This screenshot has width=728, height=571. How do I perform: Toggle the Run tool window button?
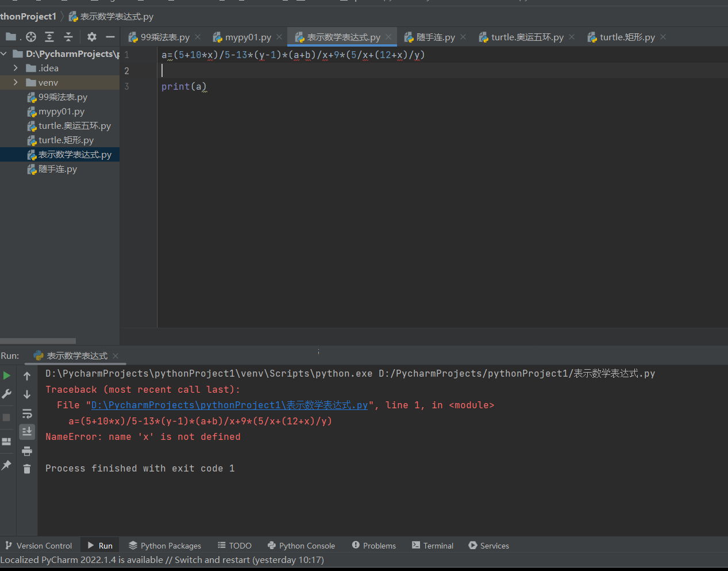[x=100, y=546]
